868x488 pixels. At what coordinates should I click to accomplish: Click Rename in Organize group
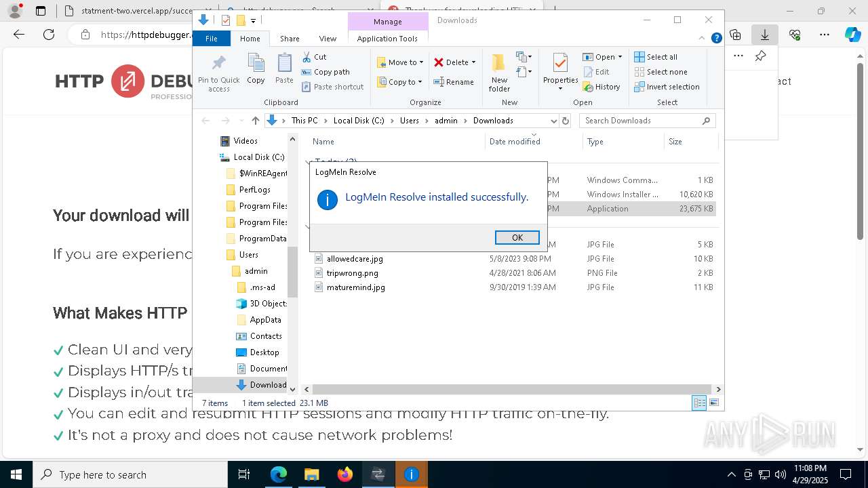pos(454,82)
